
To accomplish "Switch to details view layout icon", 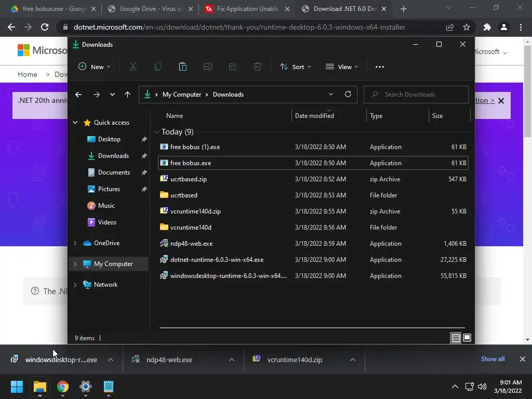I will tap(456, 338).
